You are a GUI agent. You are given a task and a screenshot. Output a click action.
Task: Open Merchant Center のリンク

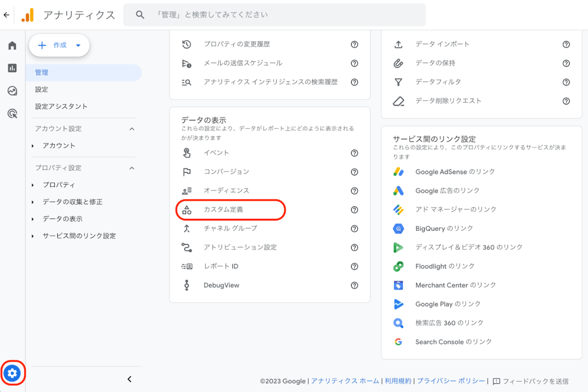[456, 285]
